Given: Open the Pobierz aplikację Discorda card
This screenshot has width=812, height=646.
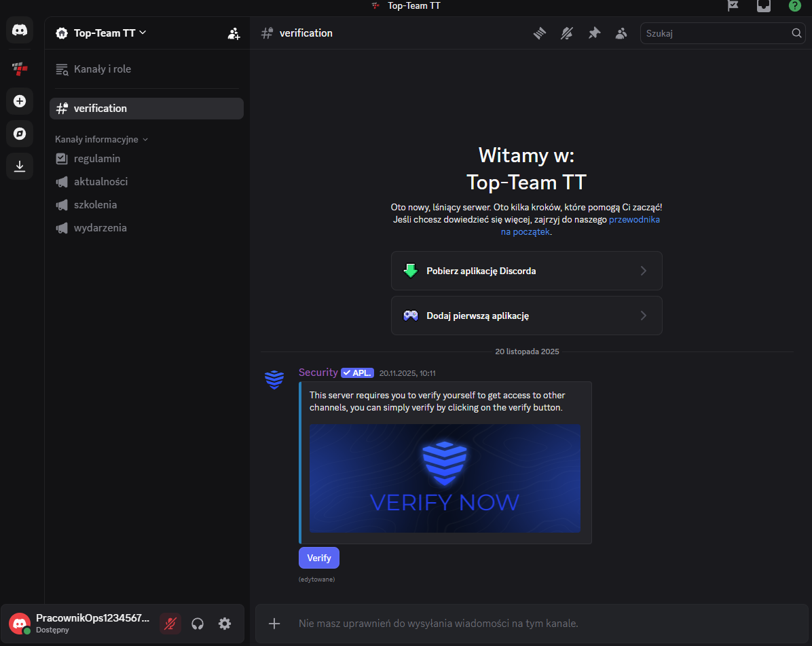Looking at the screenshot, I should tap(527, 271).
